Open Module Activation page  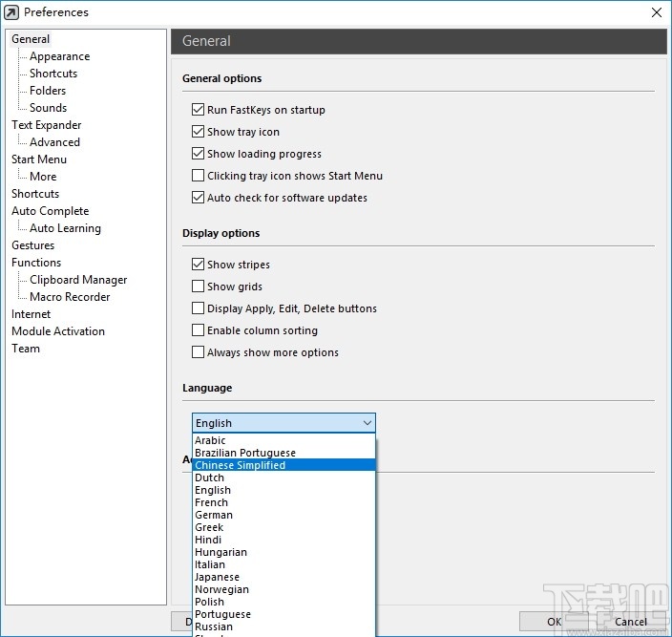pyautogui.click(x=58, y=331)
